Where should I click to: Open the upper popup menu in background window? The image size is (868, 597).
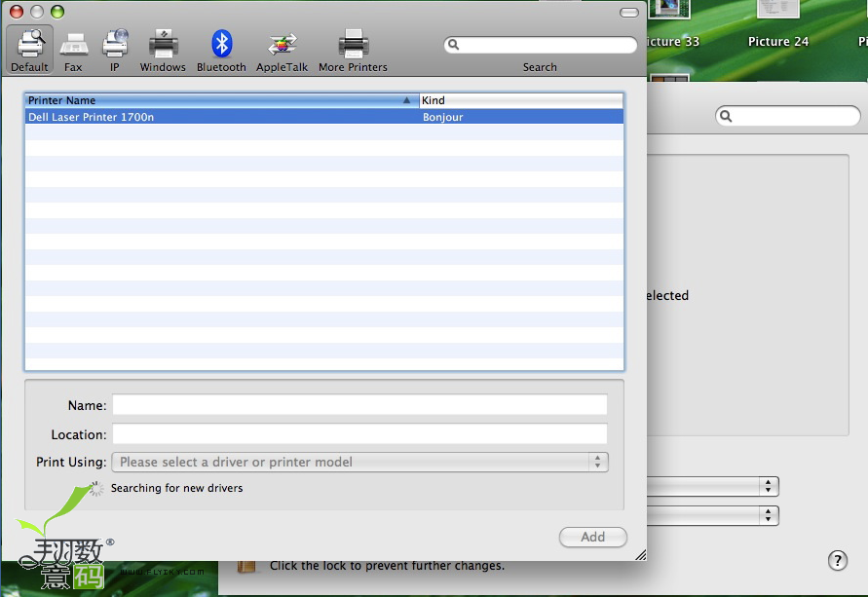(712, 486)
